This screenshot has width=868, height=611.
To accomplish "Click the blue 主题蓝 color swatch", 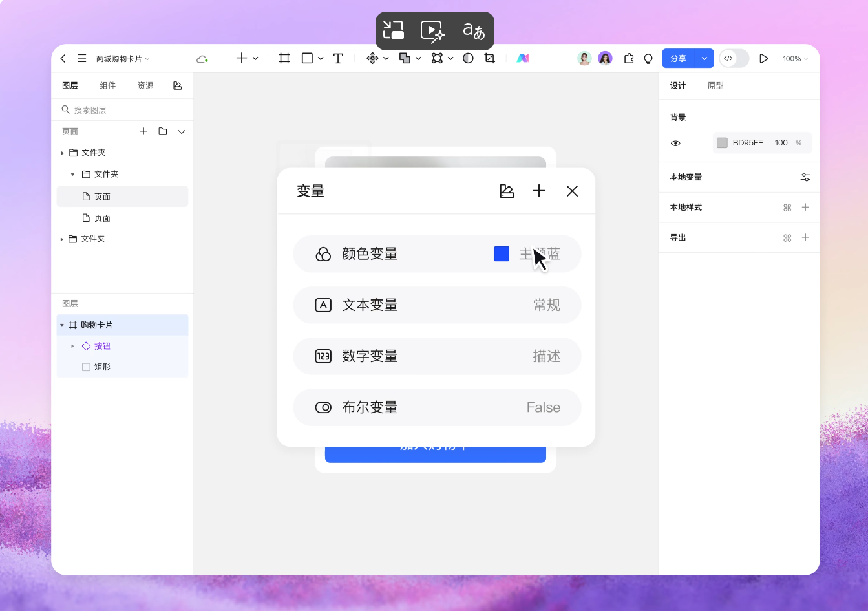I will (502, 253).
